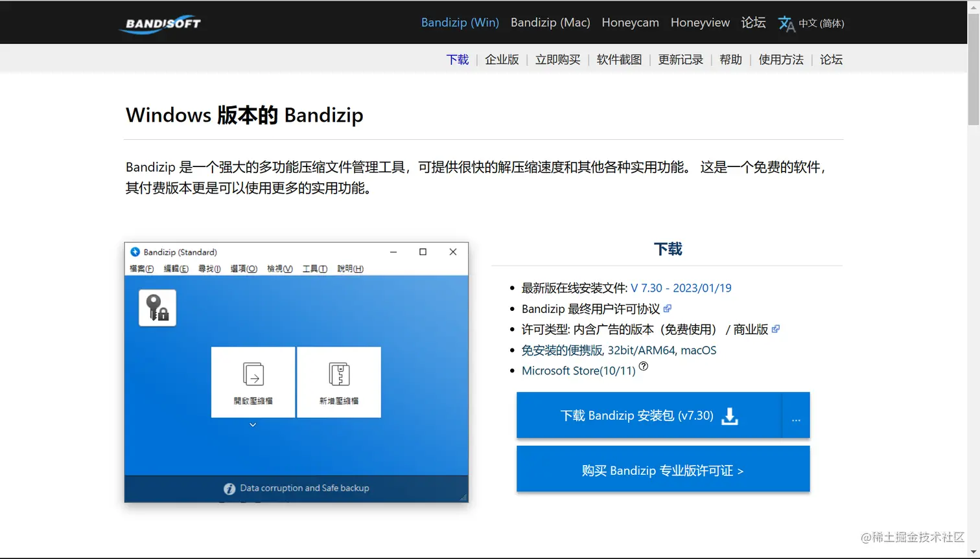Open 編輯(E) menu in Bandizip window
Screen dimensions: 980x559
(176, 269)
